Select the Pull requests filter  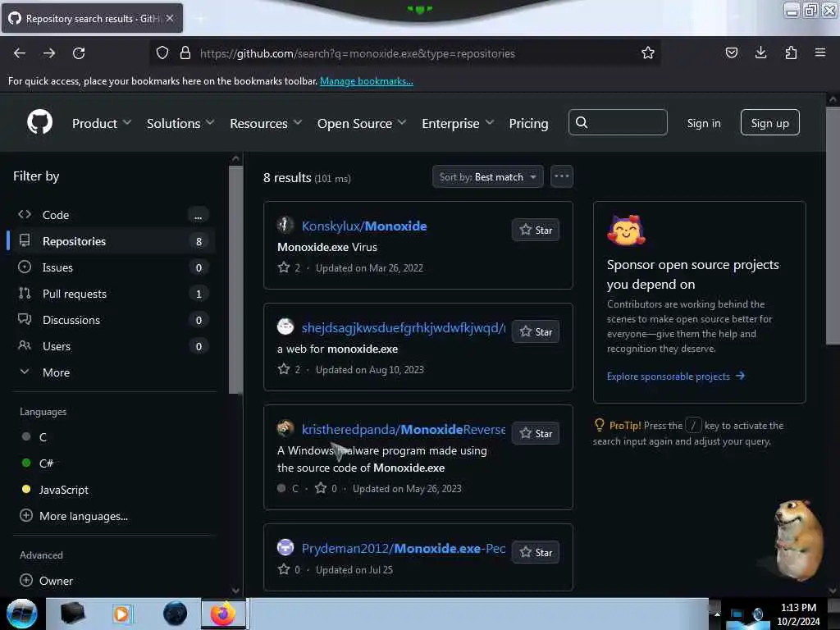[112, 294]
